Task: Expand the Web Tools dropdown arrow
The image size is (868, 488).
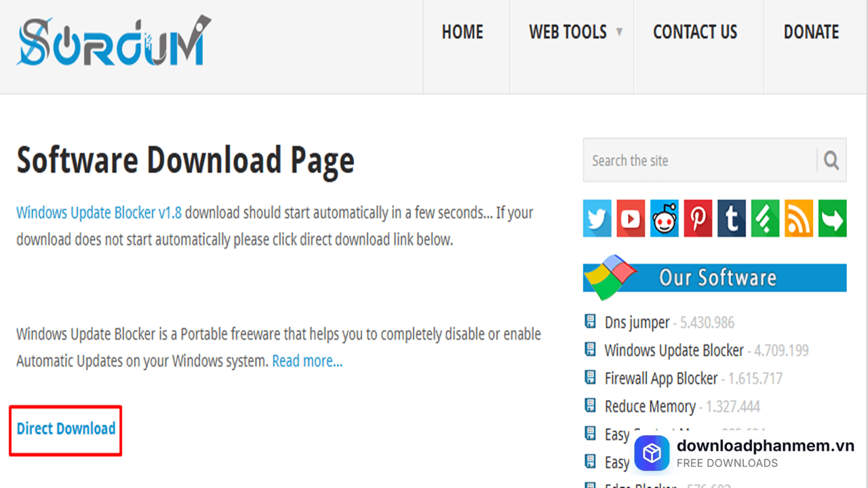Action: (619, 32)
